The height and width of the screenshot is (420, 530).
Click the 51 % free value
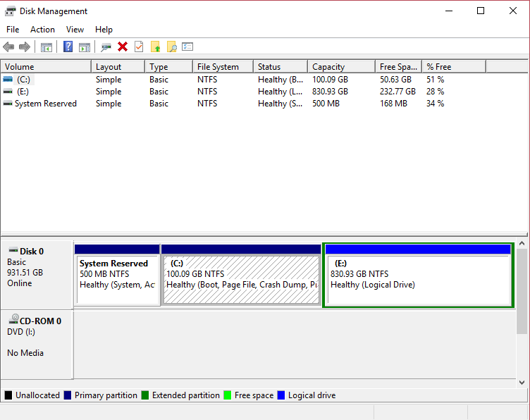pos(435,80)
